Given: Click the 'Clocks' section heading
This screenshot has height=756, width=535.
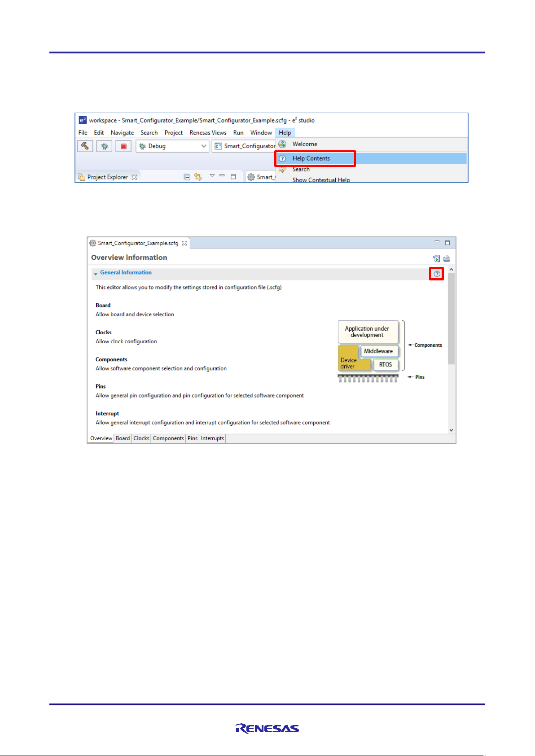Looking at the screenshot, I should point(103,332).
